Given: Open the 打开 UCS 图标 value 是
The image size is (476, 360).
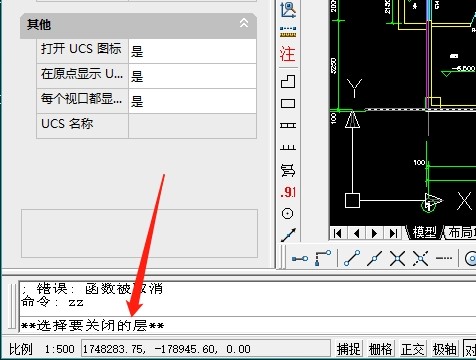Looking at the screenshot, I should click(x=192, y=51).
